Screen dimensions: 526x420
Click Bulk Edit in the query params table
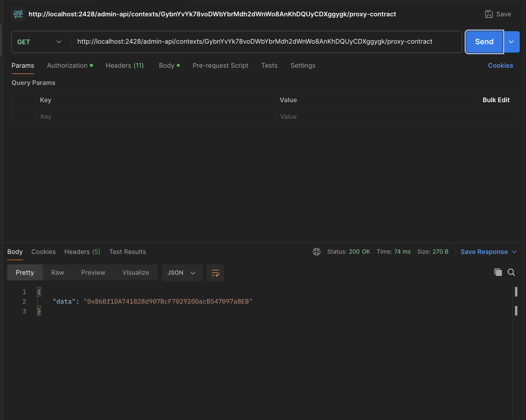pos(496,100)
